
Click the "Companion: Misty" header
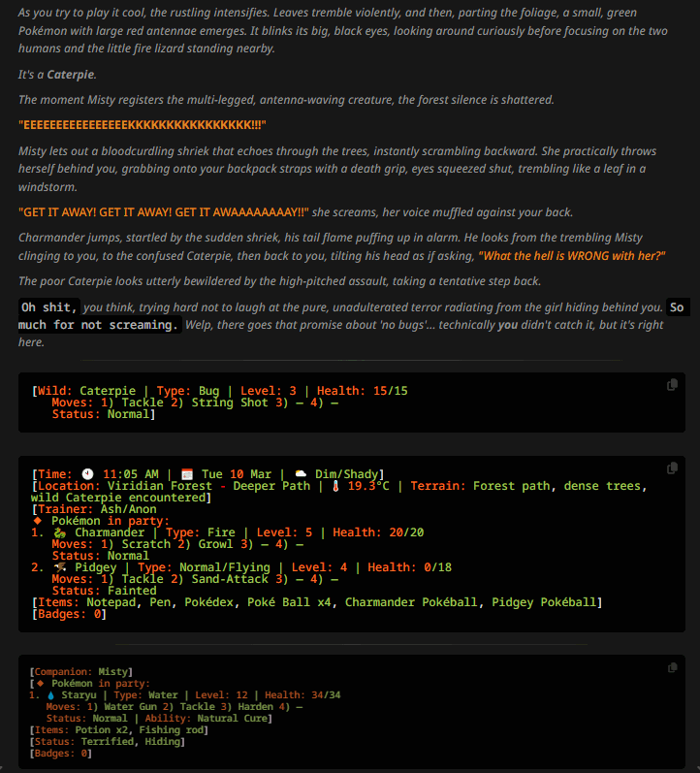80,672
